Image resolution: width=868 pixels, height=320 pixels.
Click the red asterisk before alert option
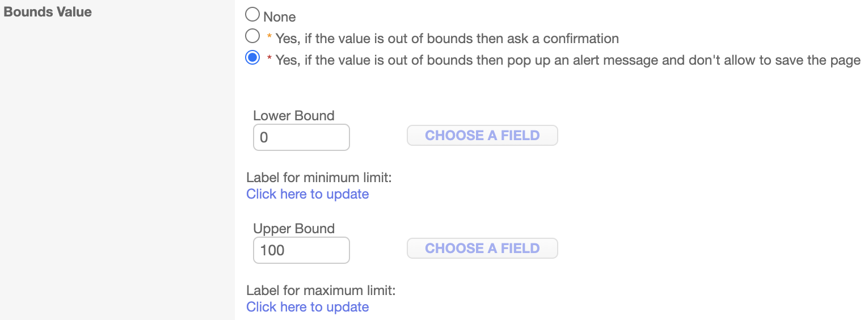click(269, 60)
